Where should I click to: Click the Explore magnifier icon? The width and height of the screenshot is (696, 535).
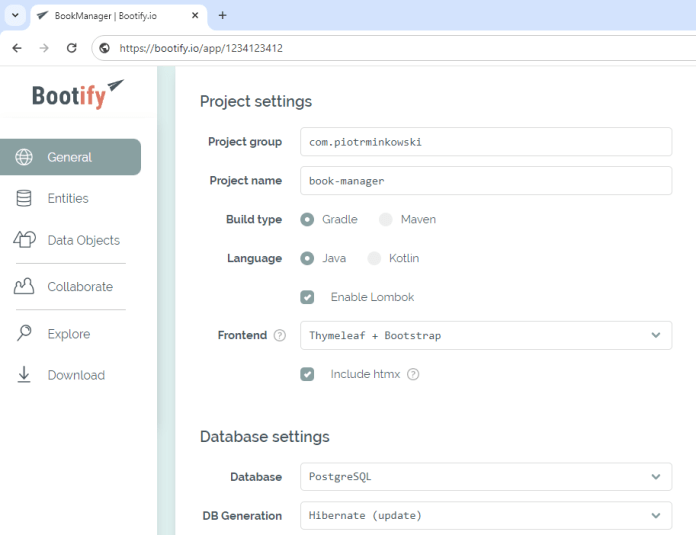24,333
